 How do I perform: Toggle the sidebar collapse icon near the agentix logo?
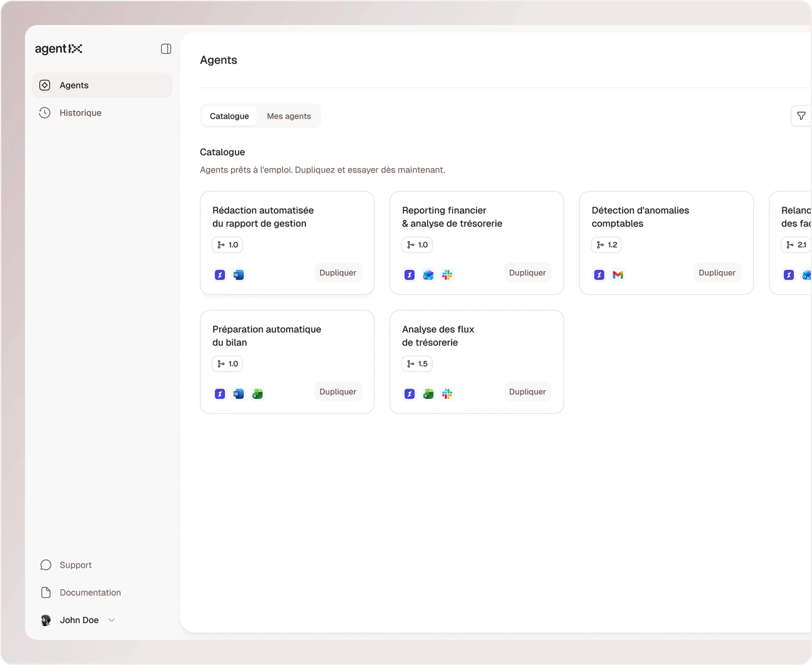coord(166,49)
